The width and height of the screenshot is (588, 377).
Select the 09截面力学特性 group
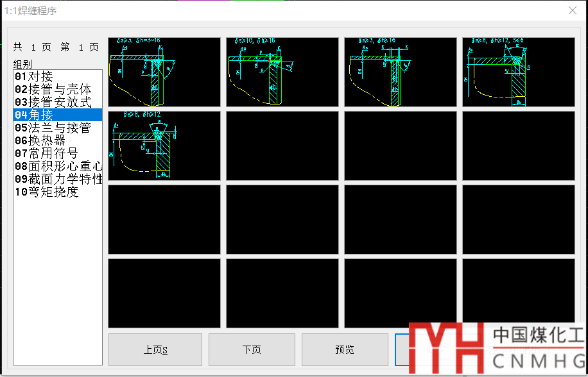tap(58, 179)
